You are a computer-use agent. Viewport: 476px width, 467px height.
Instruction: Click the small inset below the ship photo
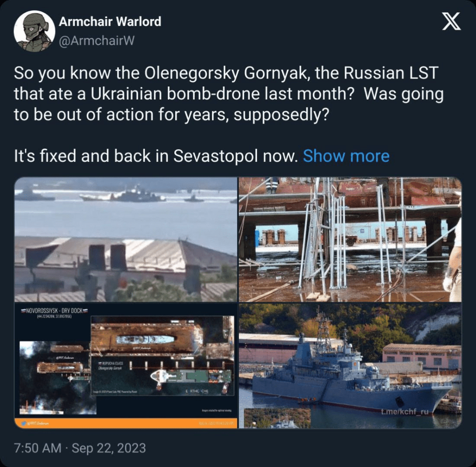coord(277,418)
